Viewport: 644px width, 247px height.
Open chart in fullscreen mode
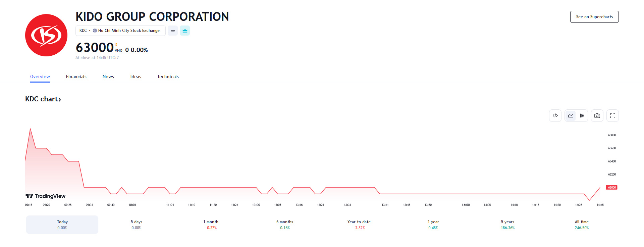(612, 116)
